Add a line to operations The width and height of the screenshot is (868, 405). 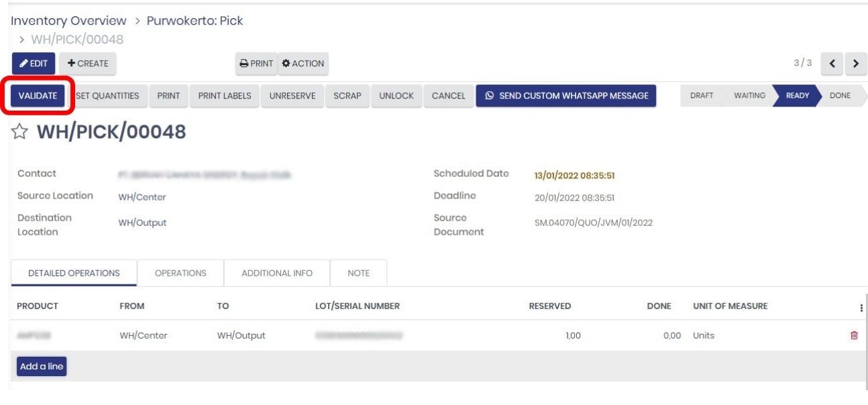pyautogui.click(x=42, y=367)
